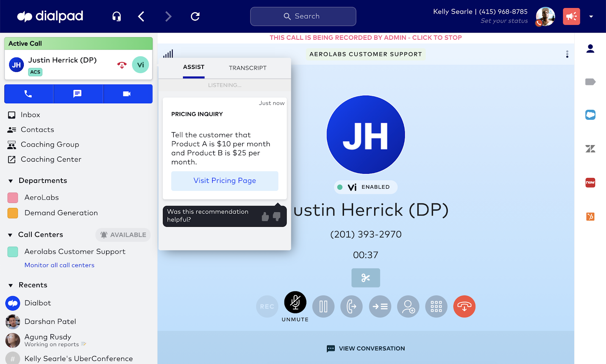Click the signal strength bars icon

[x=168, y=54]
